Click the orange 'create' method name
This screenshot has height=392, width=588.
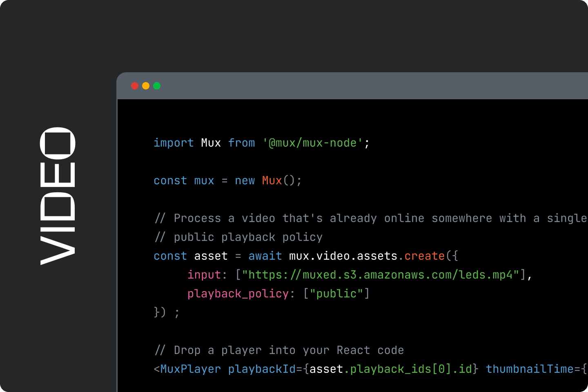click(x=424, y=256)
